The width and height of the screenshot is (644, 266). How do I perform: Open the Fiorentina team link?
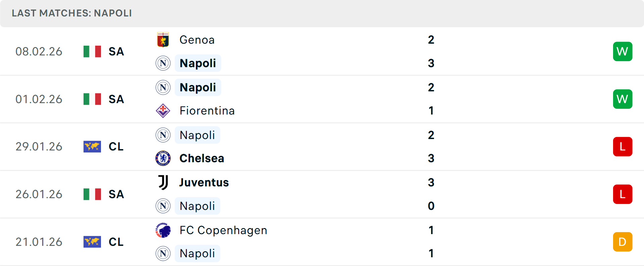[x=207, y=110]
